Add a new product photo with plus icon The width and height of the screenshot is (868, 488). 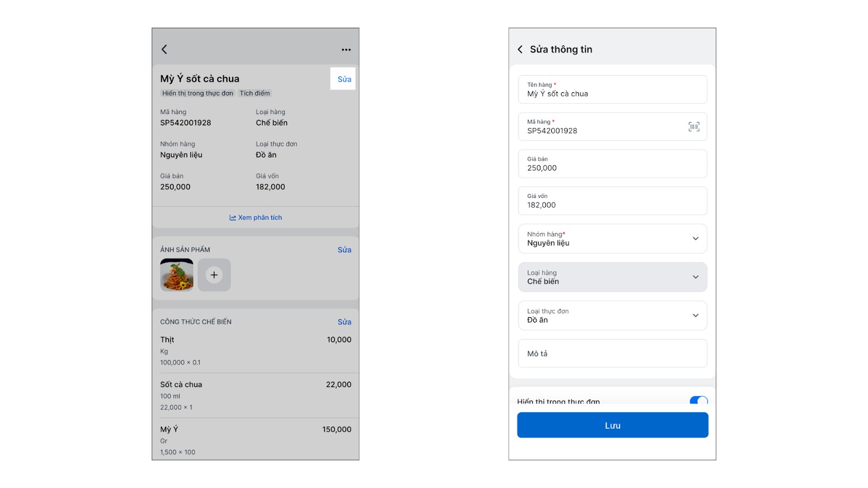214,275
